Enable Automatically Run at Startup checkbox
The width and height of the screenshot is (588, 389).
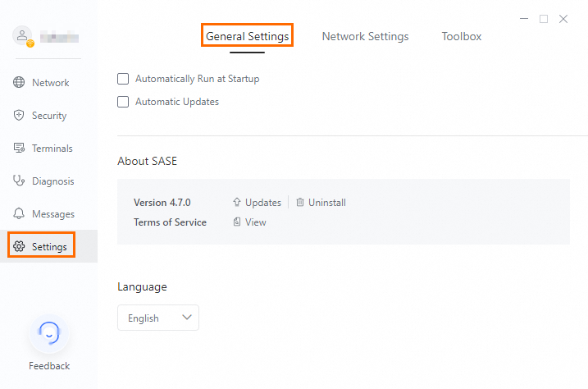pyautogui.click(x=123, y=80)
